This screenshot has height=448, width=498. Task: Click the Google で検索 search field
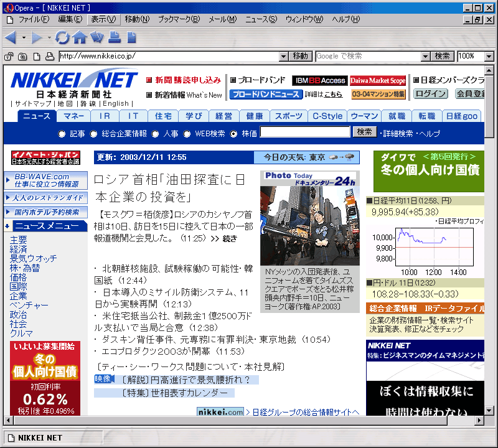click(369, 57)
